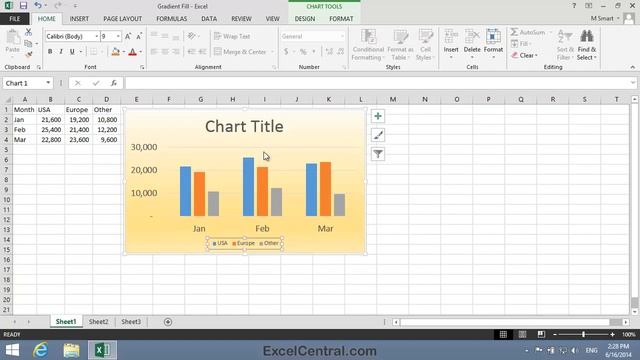Open Chart Elements plus button
640x360 pixels.
378,116
